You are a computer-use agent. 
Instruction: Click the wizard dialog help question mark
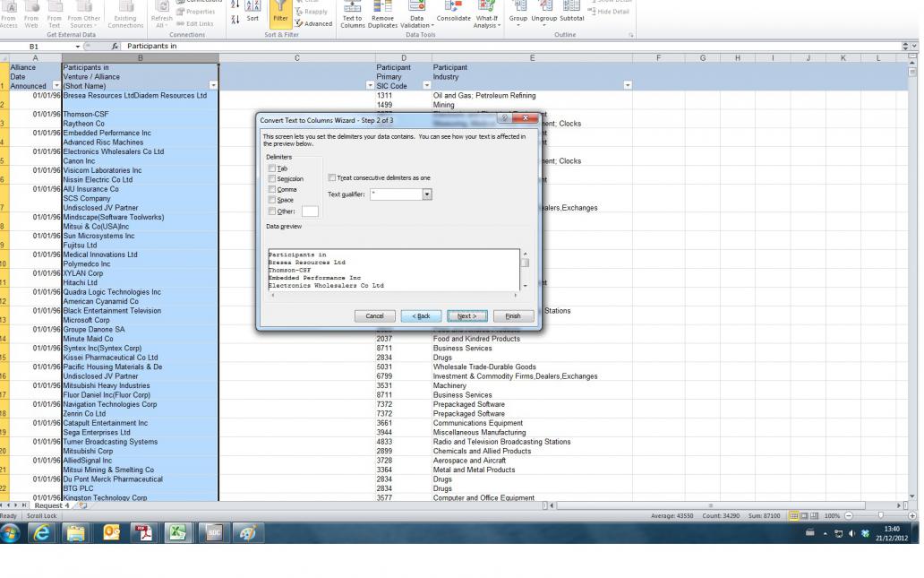504,118
